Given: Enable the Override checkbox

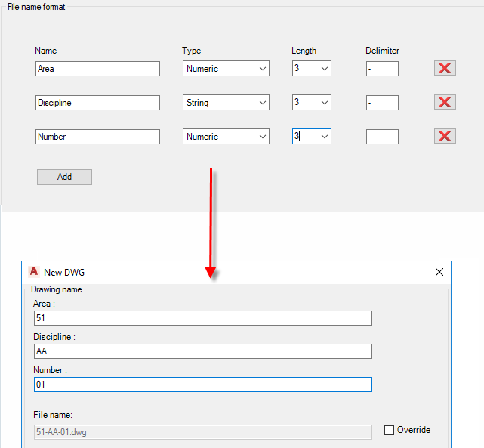Looking at the screenshot, I should click(390, 431).
